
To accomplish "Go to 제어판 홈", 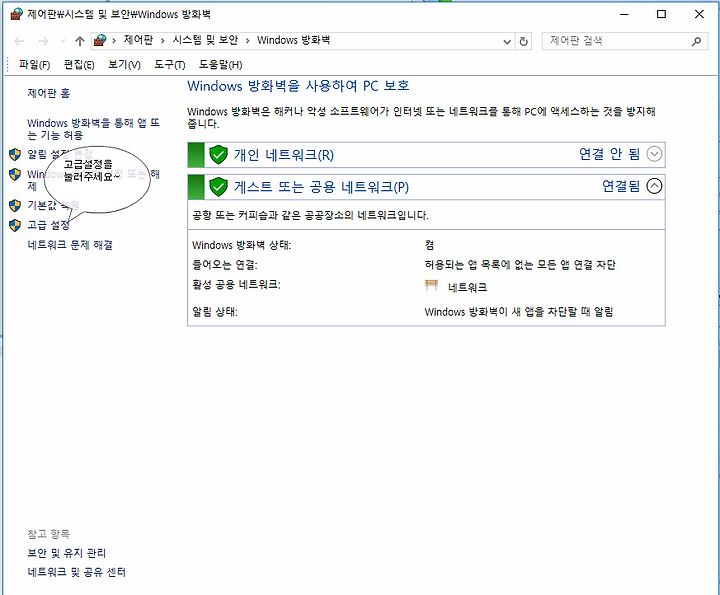I will [x=49, y=93].
